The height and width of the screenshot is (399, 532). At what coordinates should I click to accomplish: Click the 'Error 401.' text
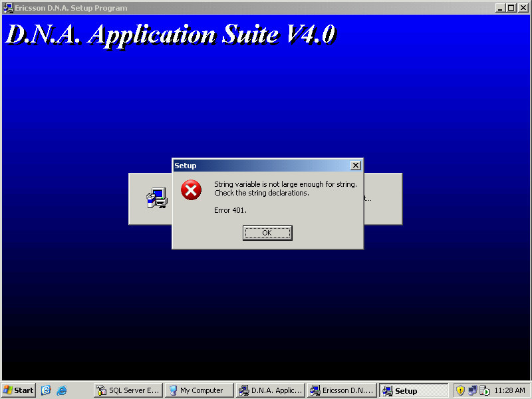pos(230,210)
